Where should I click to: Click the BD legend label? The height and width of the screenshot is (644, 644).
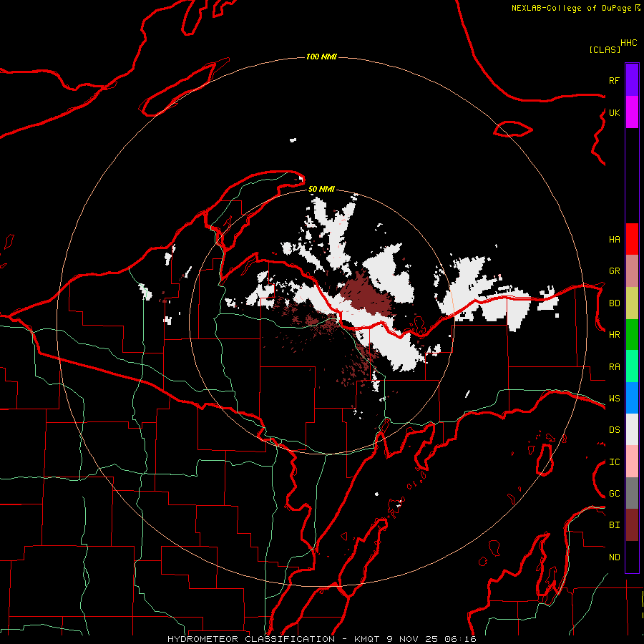pyautogui.click(x=614, y=303)
